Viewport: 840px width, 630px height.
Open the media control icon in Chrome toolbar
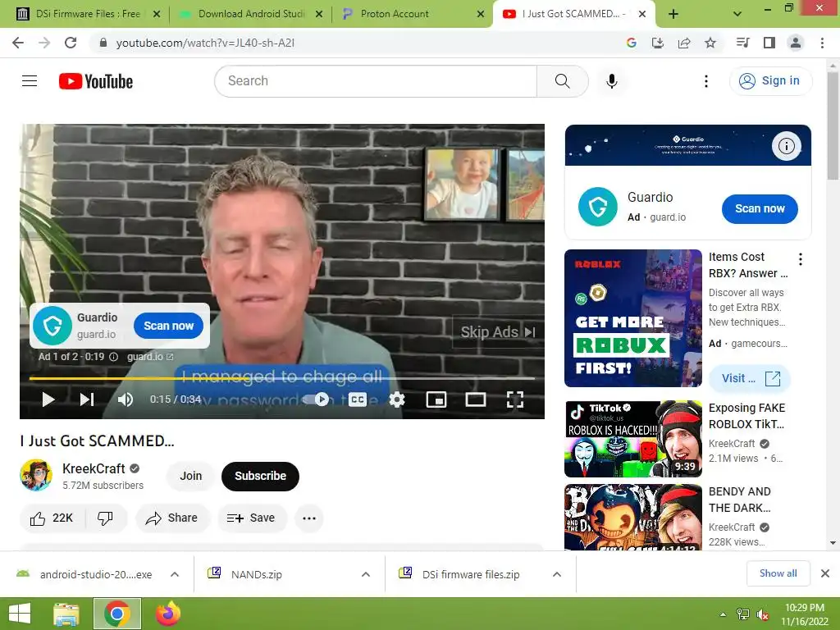click(743, 43)
